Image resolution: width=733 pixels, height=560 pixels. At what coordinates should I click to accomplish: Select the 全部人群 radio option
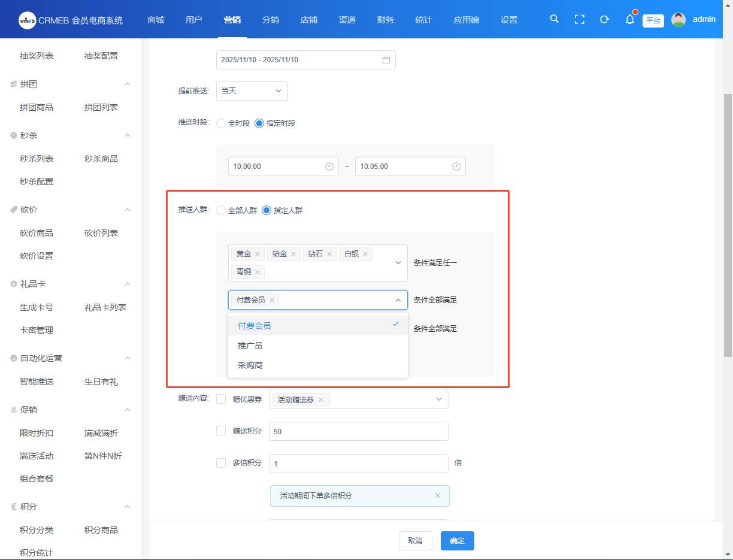(221, 210)
